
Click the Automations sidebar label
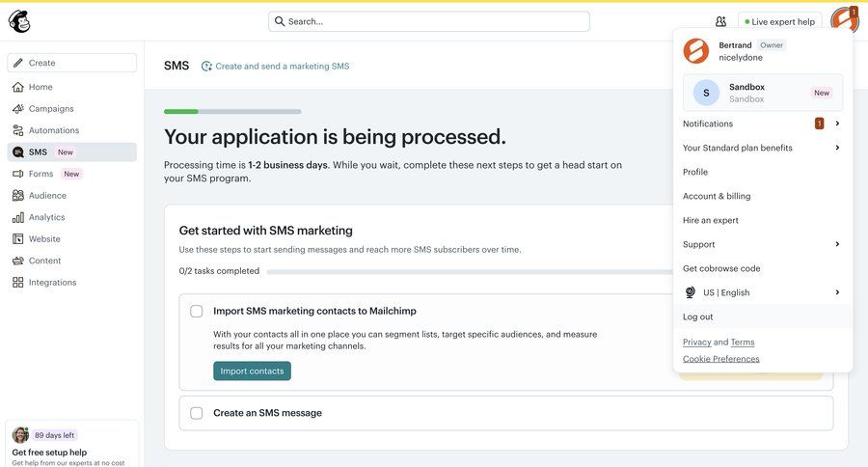[54, 130]
